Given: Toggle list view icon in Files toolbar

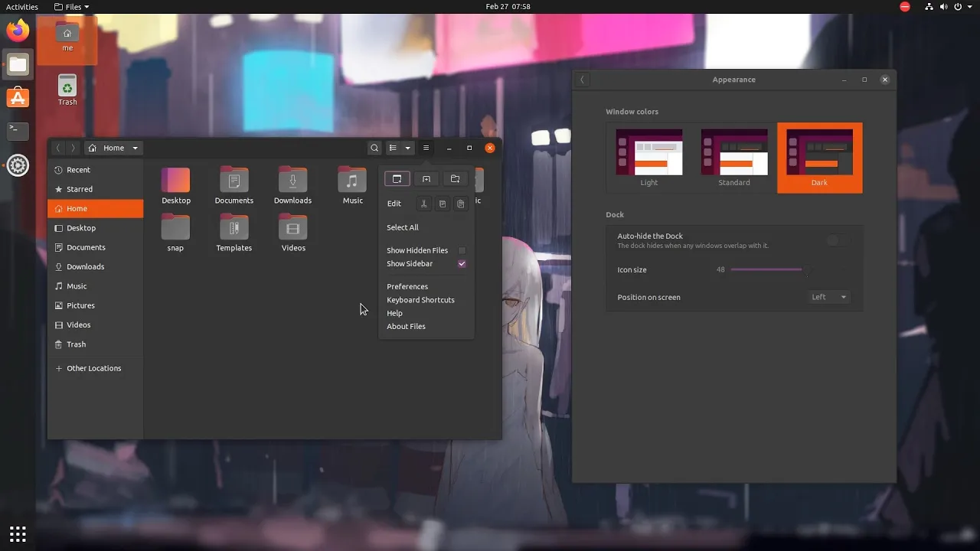Looking at the screenshot, I should pyautogui.click(x=393, y=148).
